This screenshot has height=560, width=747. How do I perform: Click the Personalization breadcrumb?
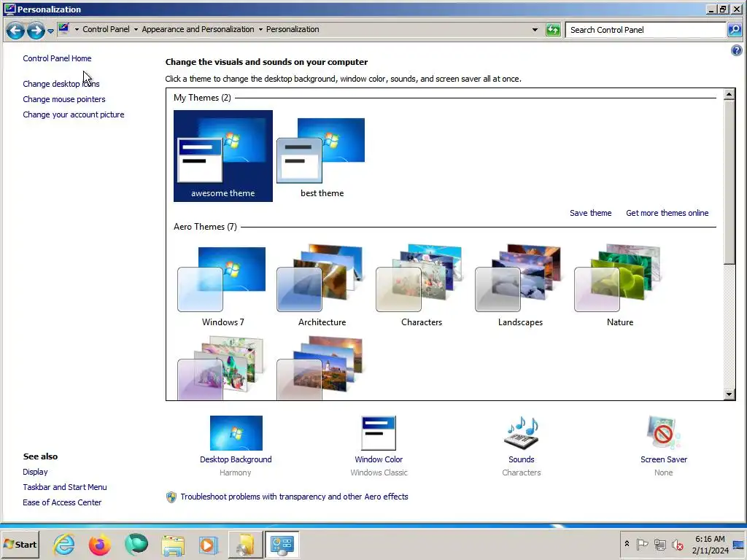tap(293, 29)
